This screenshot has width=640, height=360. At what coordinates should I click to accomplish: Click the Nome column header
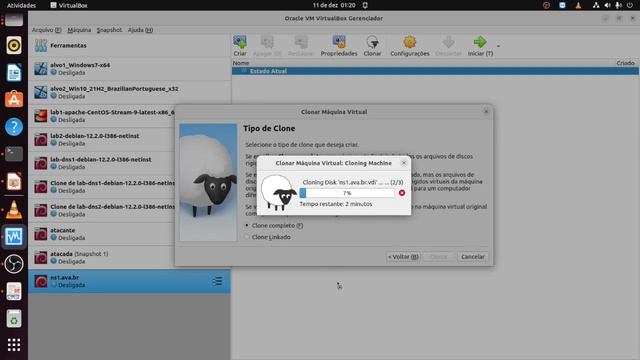click(x=241, y=63)
